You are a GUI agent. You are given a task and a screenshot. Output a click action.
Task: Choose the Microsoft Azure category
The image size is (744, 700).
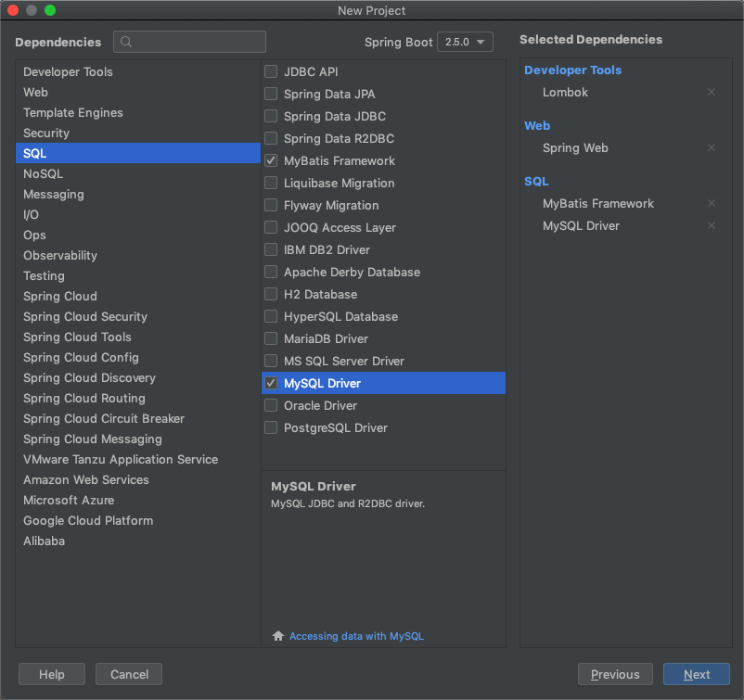point(138,500)
